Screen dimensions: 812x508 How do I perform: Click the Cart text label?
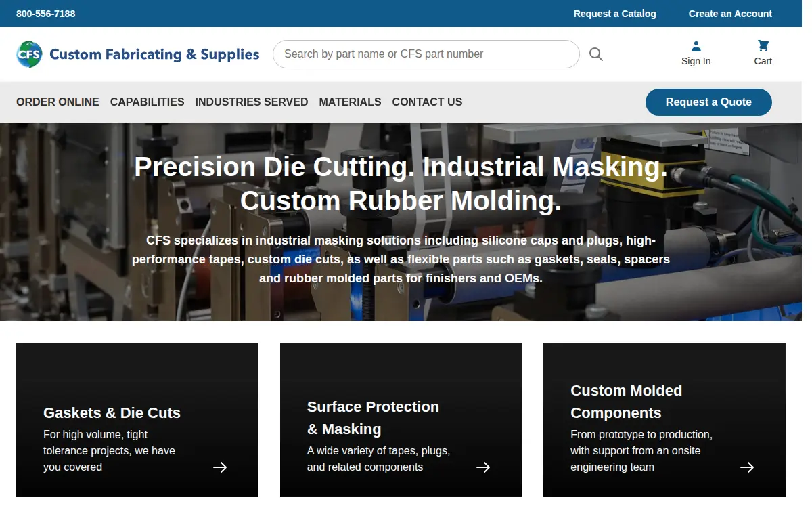coord(763,61)
